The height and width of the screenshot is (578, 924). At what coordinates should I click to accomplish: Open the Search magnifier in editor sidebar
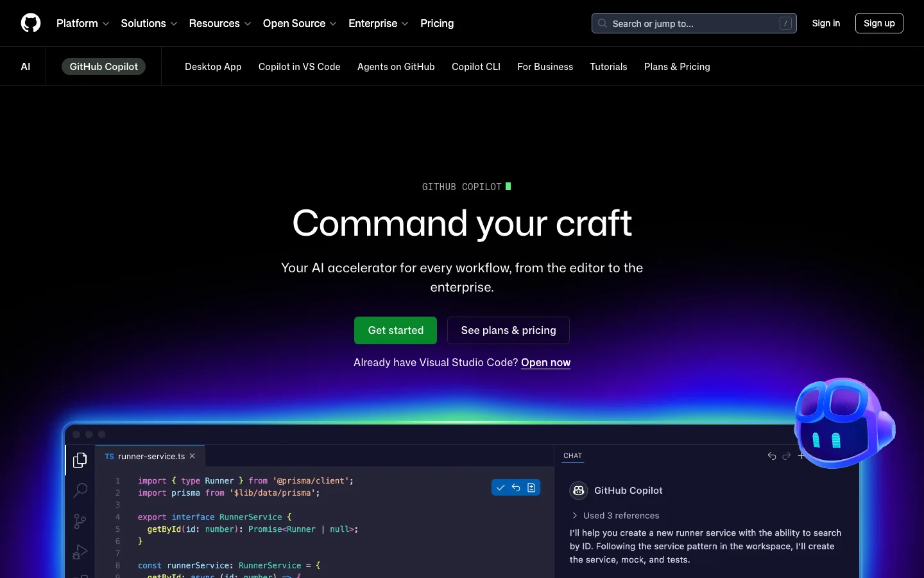(x=80, y=491)
